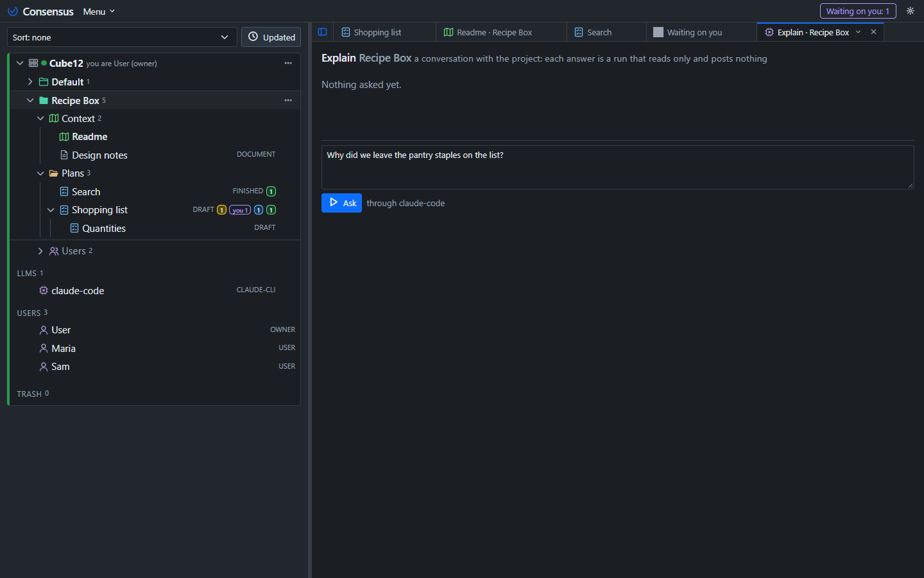Open the Cube12 more options menu

(288, 63)
